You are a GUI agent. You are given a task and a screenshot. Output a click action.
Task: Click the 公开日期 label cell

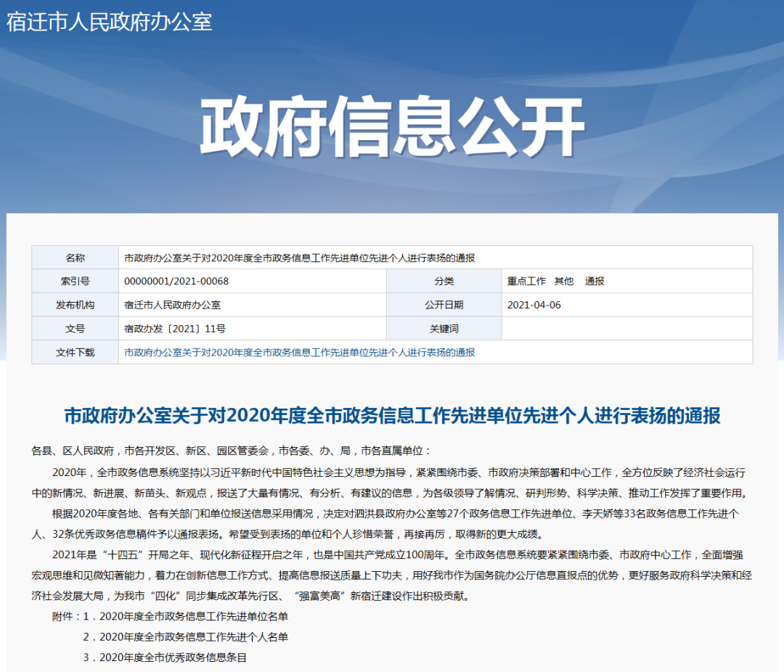pos(444,305)
